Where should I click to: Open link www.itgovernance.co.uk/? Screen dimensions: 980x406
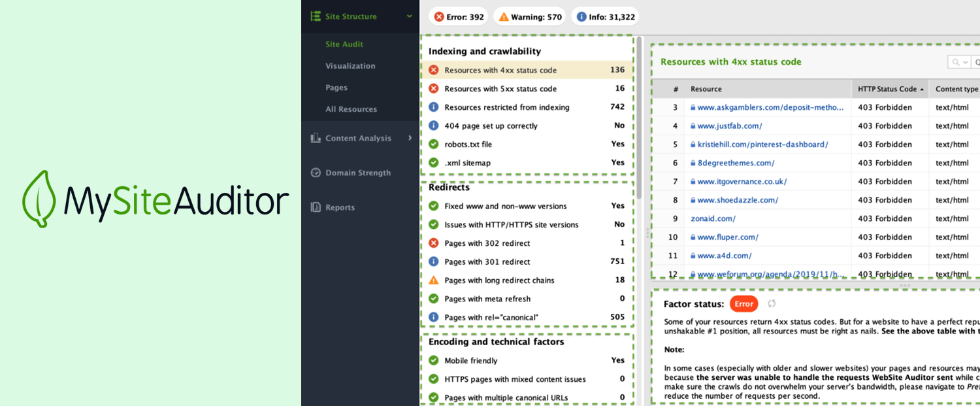pos(742,181)
